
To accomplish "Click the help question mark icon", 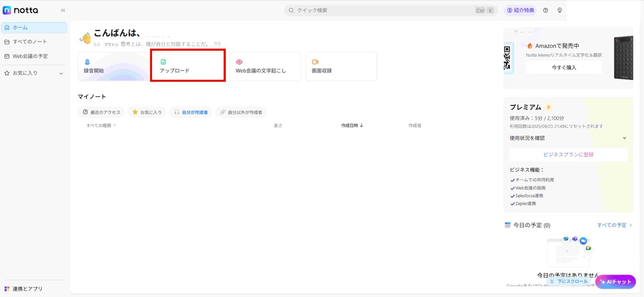I will 545,10.
